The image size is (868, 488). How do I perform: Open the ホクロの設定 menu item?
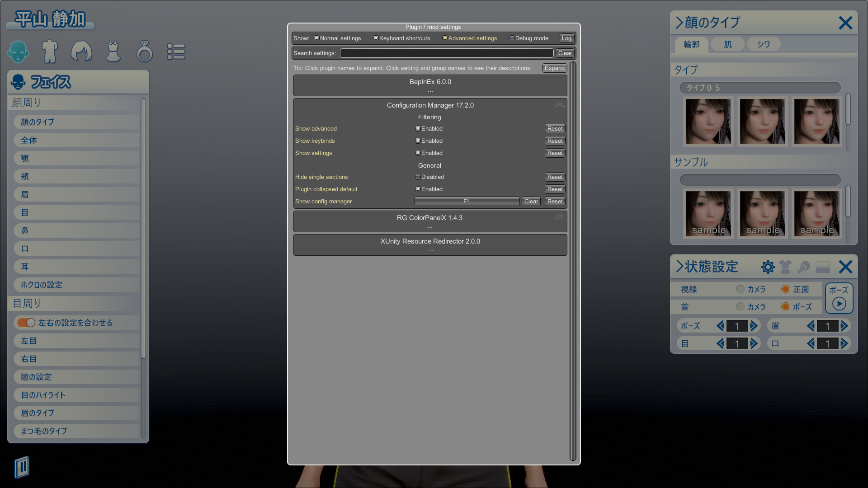tap(76, 285)
